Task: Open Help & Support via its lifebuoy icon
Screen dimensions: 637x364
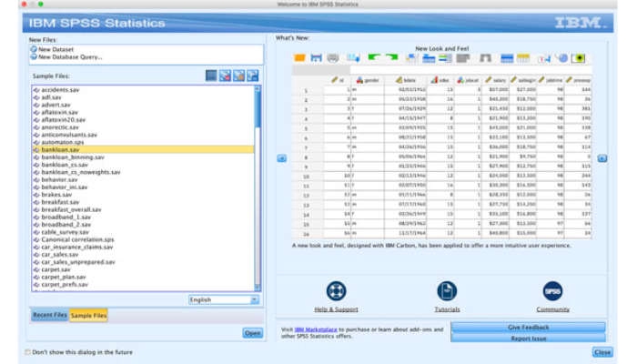Action: [336, 291]
